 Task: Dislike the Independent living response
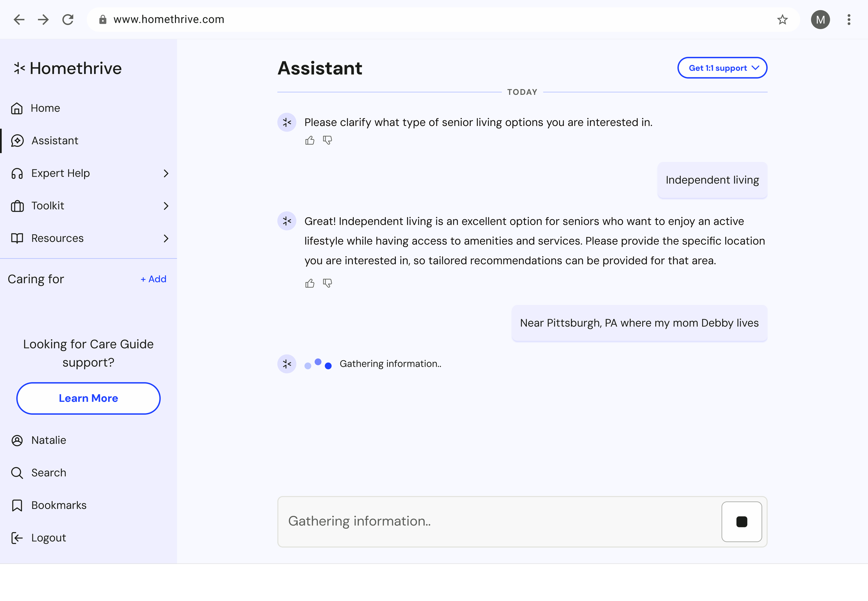click(x=327, y=283)
